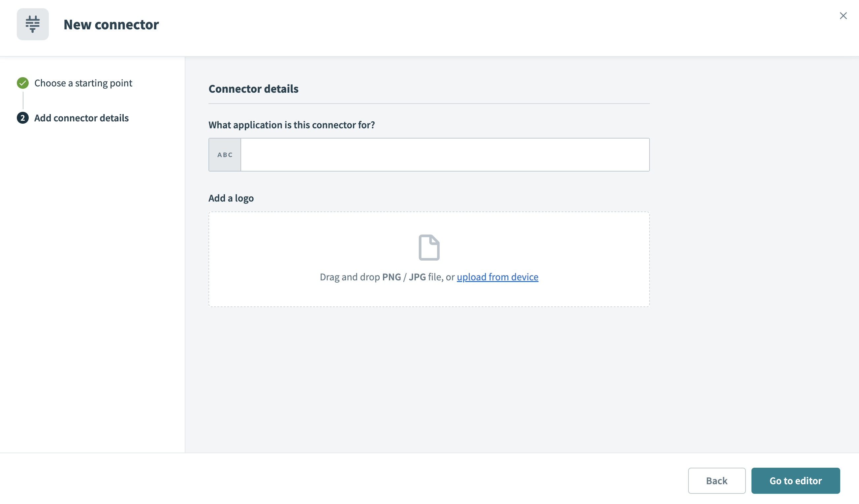
Task: Close the New connector dialog
Action: (843, 16)
